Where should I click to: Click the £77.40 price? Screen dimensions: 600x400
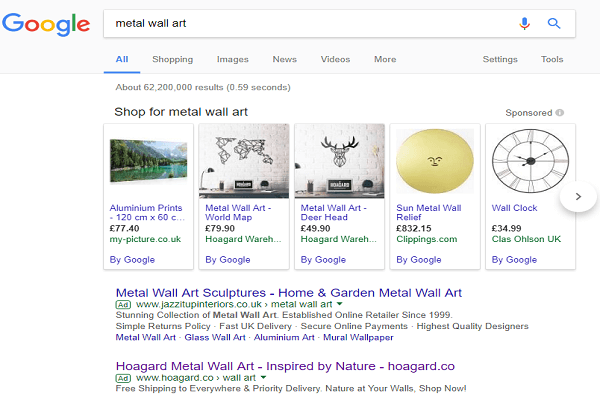[x=124, y=229]
